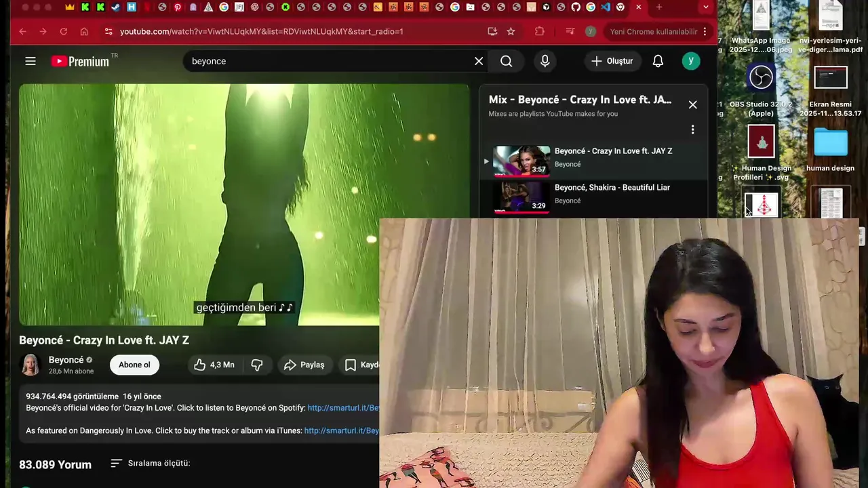The height and width of the screenshot is (488, 868).
Task: Share the video via Paylaş
Action: click(304, 365)
